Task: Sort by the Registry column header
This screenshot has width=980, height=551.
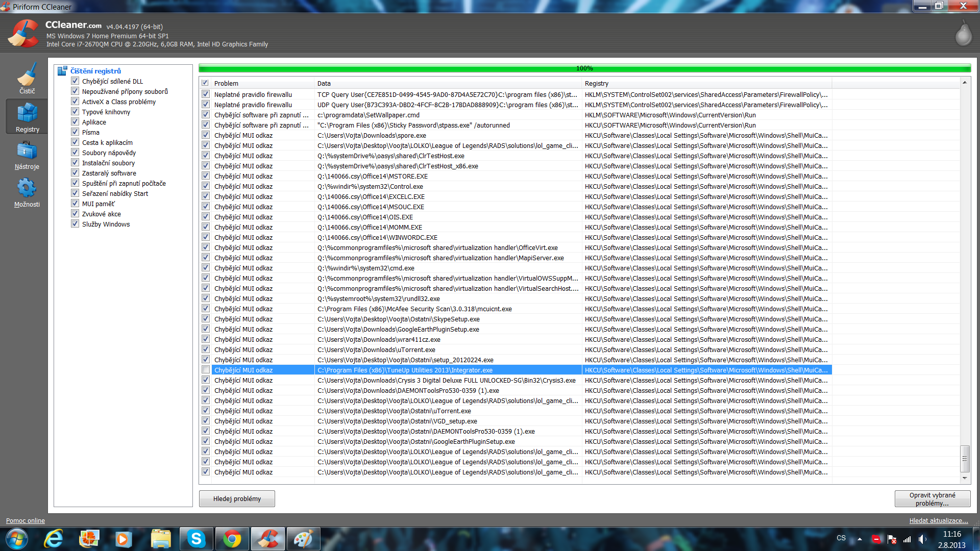Action: [706, 83]
